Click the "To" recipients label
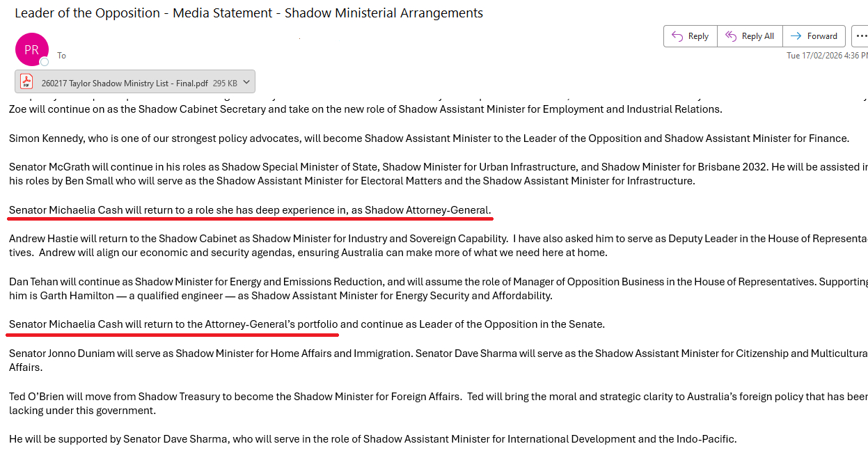This screenshot has width=868, height=460. [61, 56]
